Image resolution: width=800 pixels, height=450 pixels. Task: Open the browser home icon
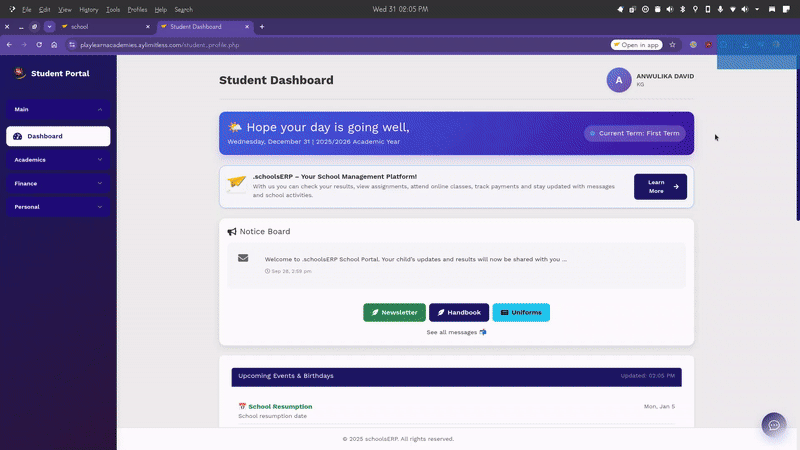pos(54,45)
